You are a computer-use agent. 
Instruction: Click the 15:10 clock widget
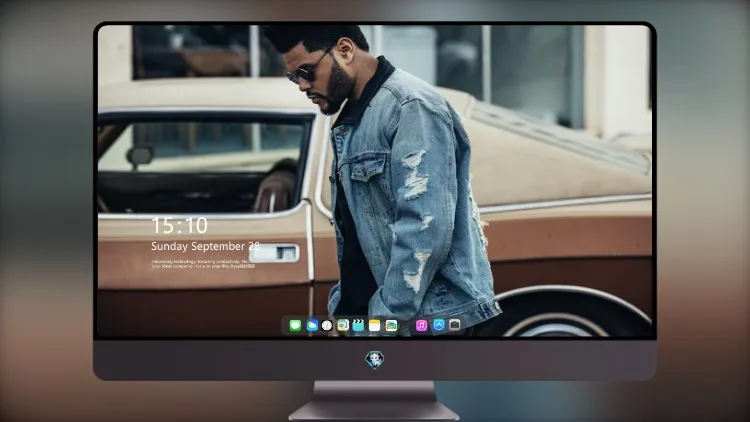(x=180, y=225)
